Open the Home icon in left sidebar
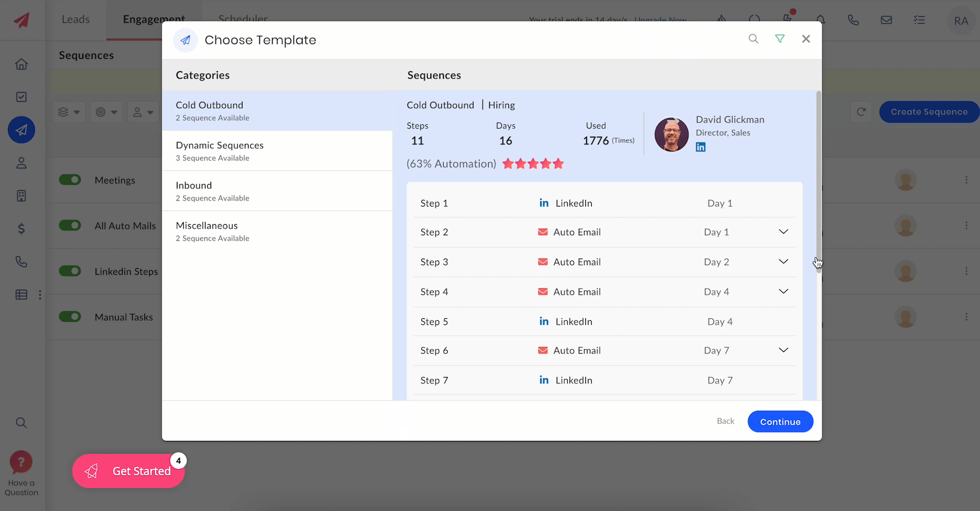This screenshot has height=511, width=980. pos(21,64)
